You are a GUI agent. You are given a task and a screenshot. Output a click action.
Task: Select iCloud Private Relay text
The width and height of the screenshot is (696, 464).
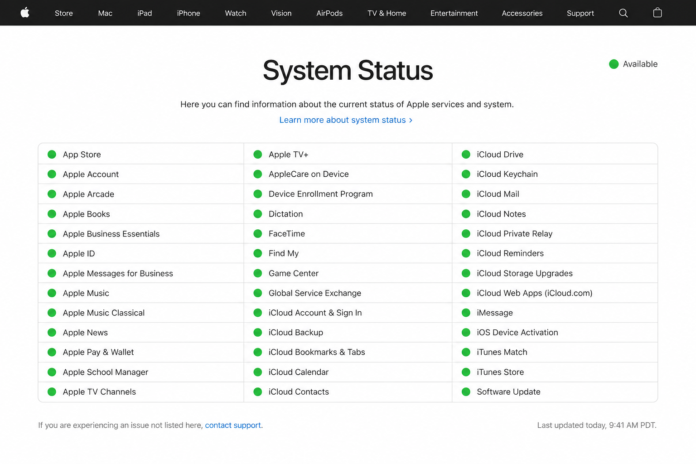pos(514,234)
